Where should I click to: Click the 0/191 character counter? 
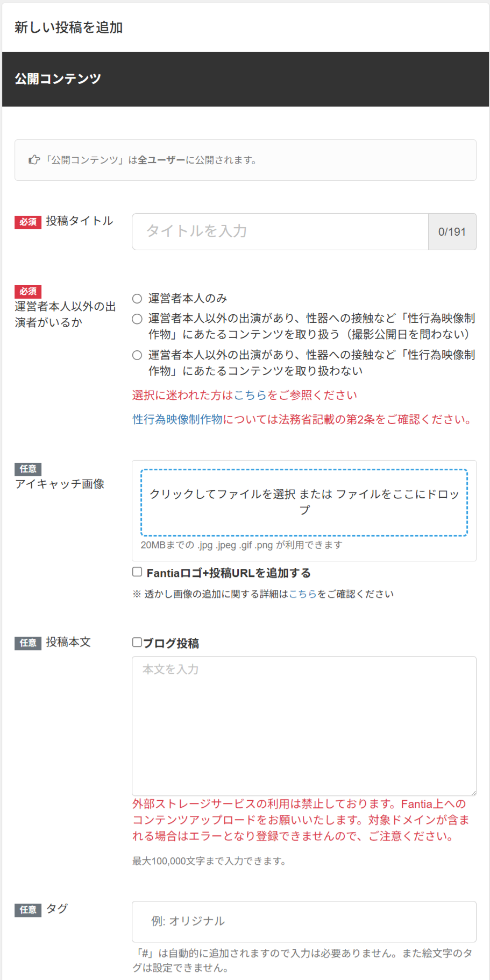click(x=452, y=231)
